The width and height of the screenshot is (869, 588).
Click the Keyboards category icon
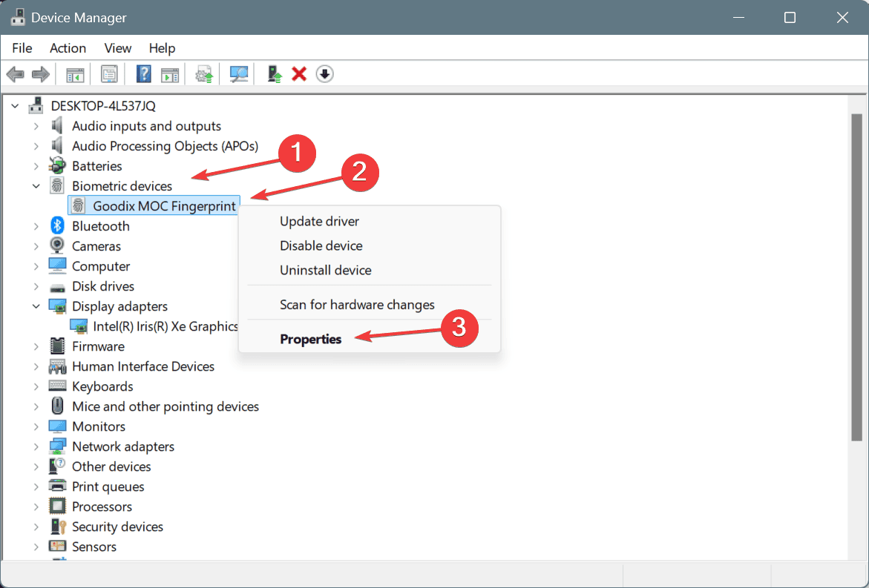57,386
